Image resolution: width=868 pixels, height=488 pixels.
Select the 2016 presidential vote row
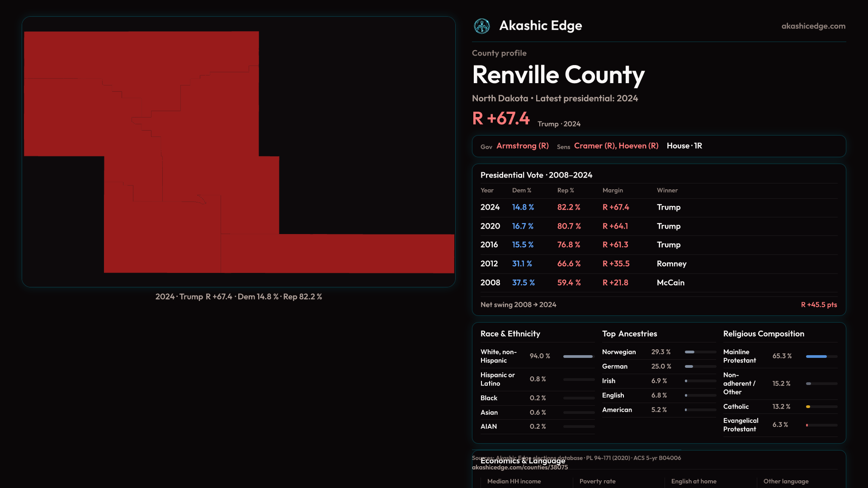[x=658, y=245]
